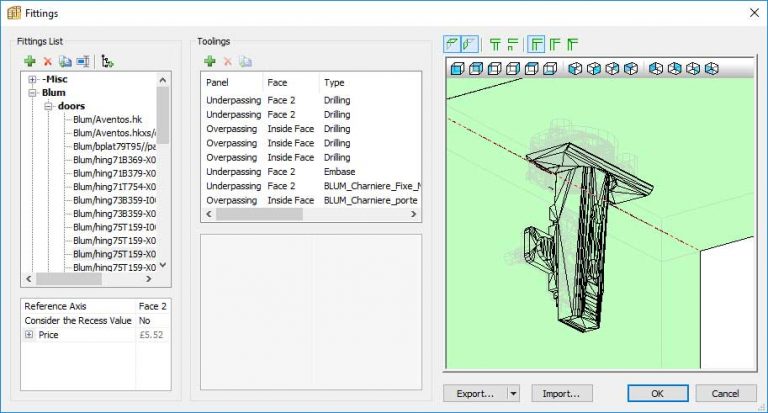The height and width of the screenshot is (413, 768).
Task: Select the Blum/hing71T754-X0 fitting
Action: 114,187
